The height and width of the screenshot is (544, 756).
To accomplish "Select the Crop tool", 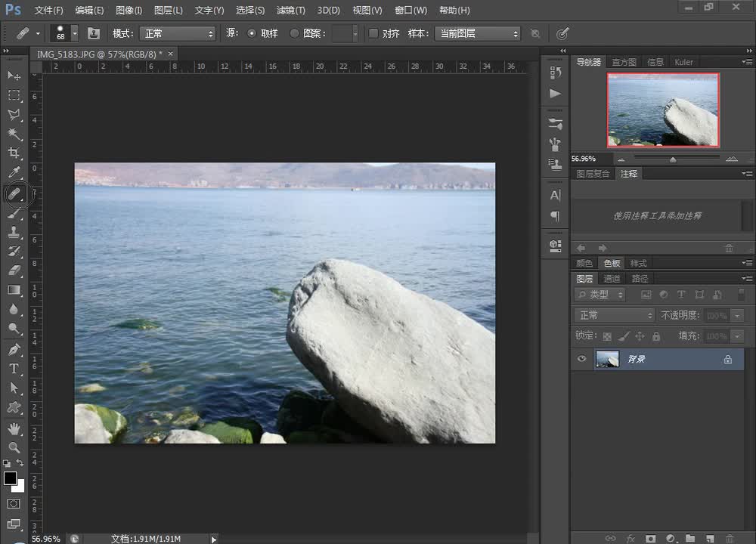I will click(14, 153).
